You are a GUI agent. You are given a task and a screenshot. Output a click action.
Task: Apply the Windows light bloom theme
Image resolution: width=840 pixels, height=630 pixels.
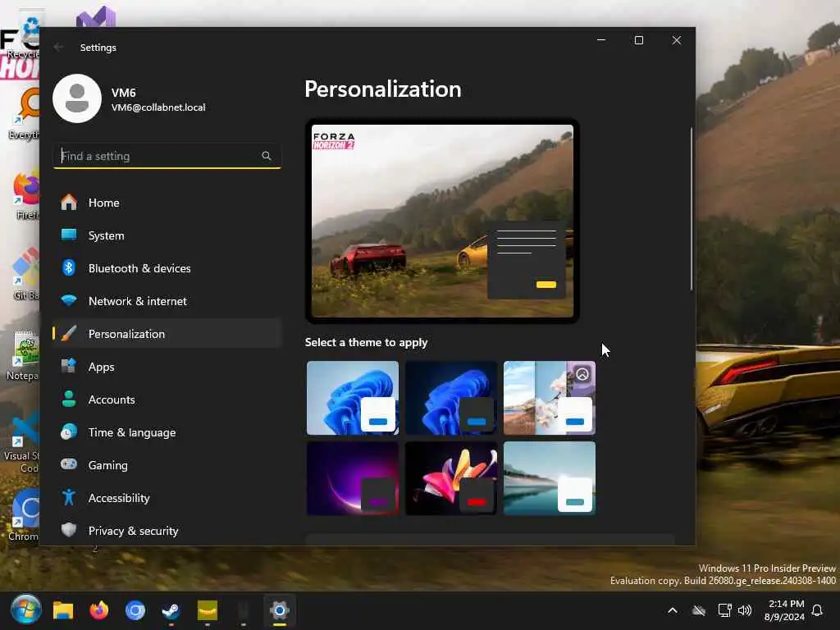pos(353,398)
